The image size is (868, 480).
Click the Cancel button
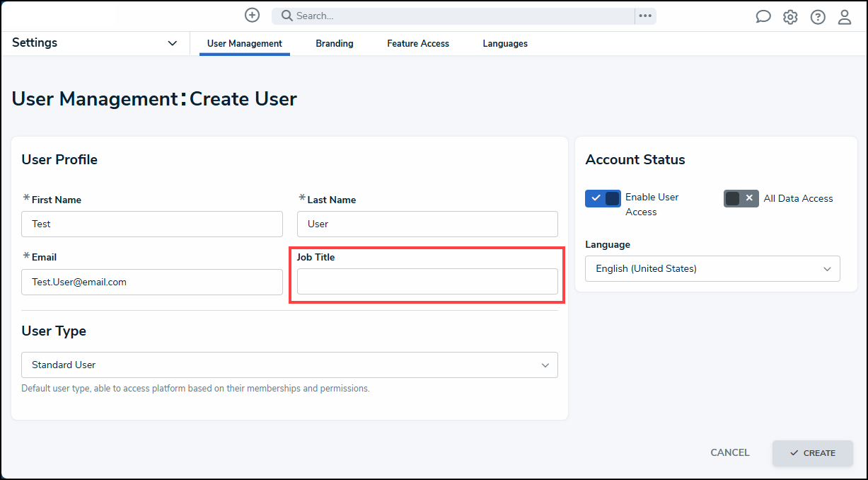[x=730, y=452]
